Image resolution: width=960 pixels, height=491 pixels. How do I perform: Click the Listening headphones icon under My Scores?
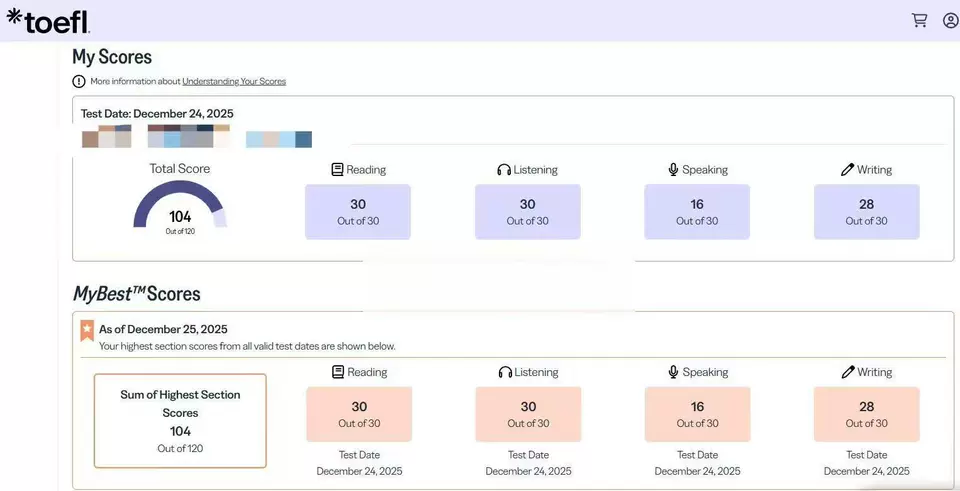click(504, 170)
